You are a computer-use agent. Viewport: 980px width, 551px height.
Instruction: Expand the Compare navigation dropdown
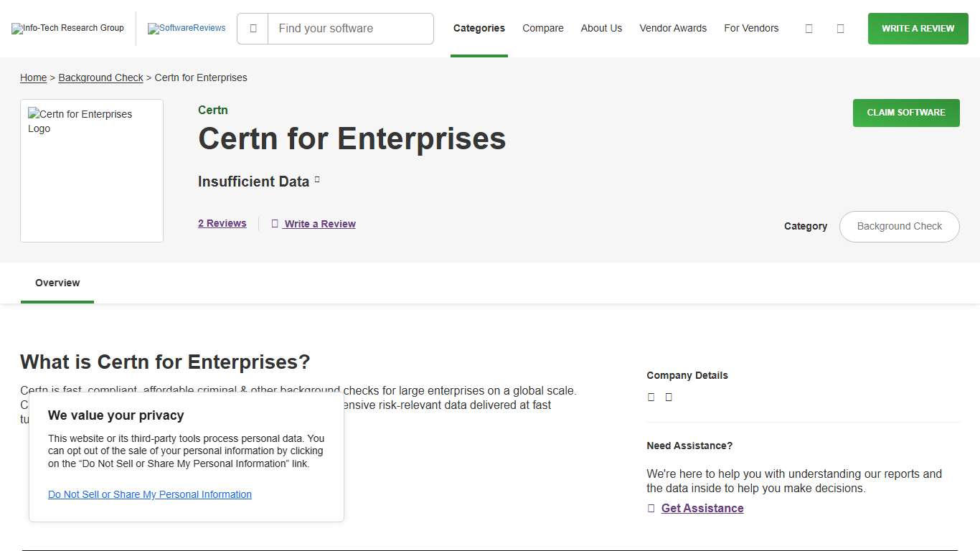tap(542, 28)
